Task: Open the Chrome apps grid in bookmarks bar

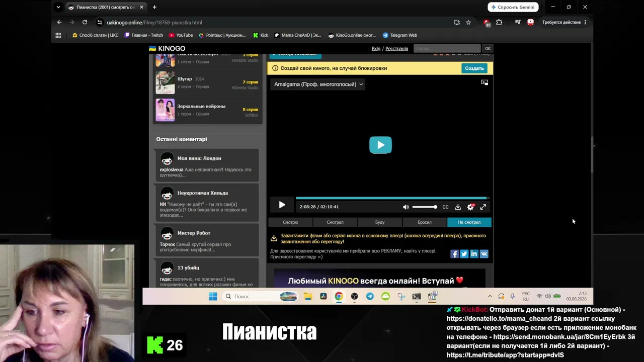Action: coord(58,35)
